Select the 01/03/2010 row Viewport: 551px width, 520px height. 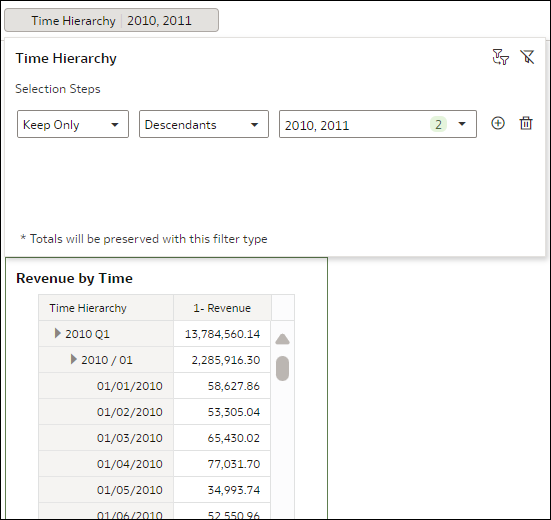pos(155,438)
